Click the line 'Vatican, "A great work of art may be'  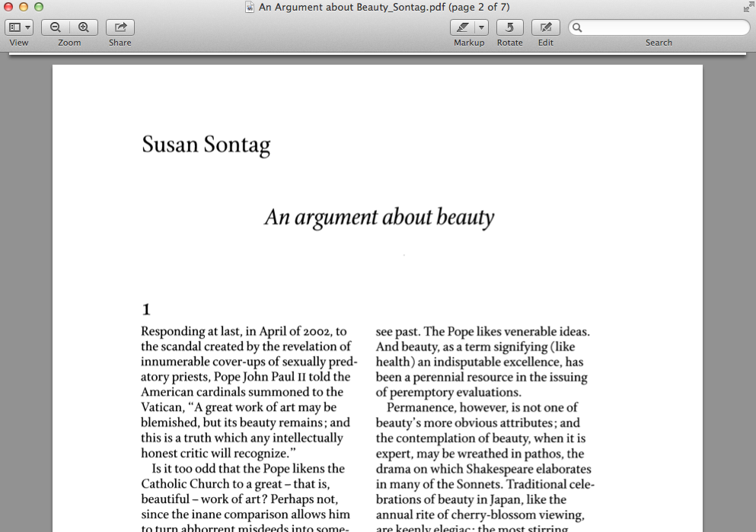238,408
